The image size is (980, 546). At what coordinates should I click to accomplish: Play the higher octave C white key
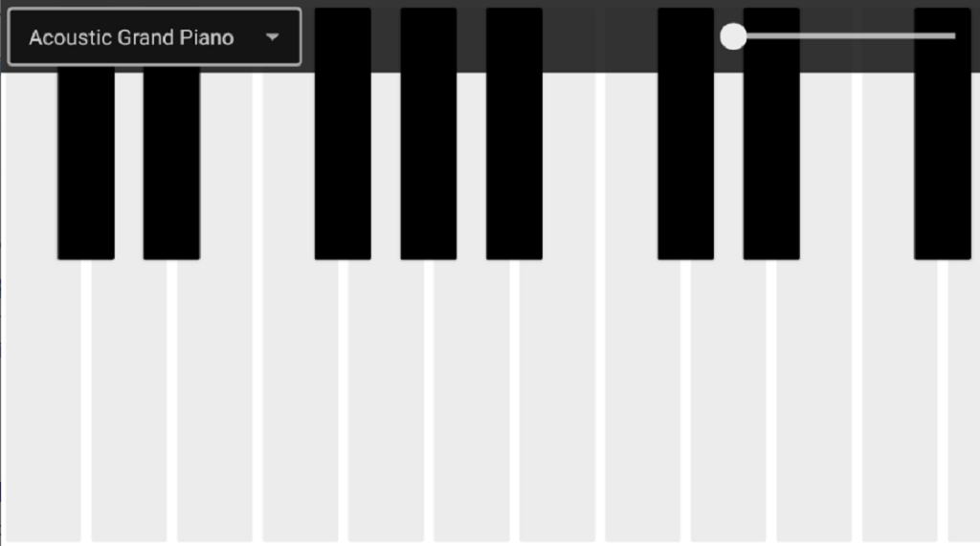tap(643, 400)
